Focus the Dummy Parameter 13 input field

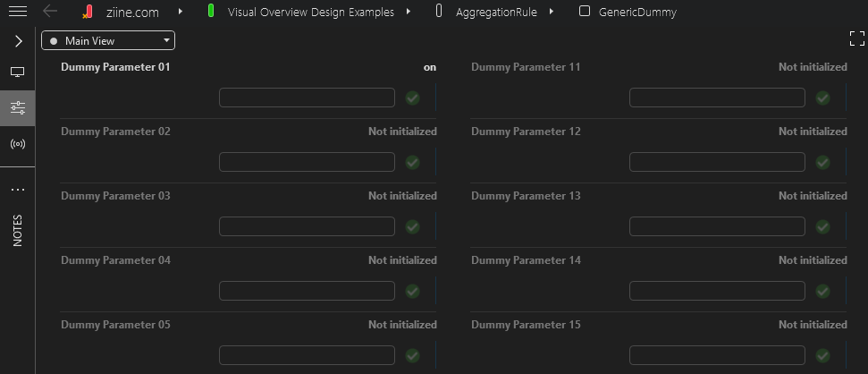(x=717, y=226)
